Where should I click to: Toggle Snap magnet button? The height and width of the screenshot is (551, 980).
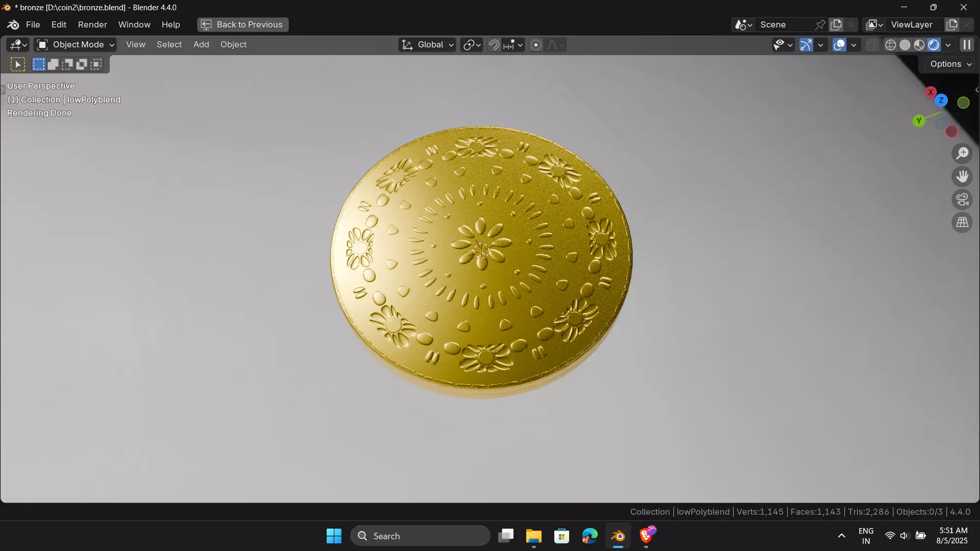tap(494, 45)
